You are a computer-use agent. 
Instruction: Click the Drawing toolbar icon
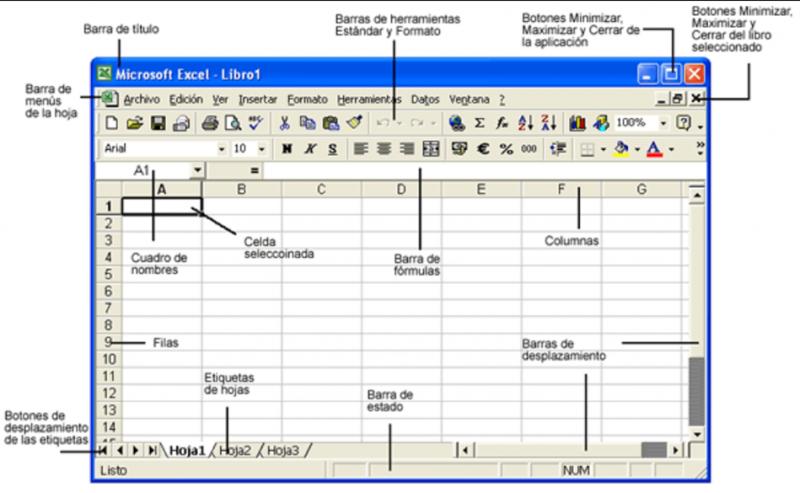[601, 123]
